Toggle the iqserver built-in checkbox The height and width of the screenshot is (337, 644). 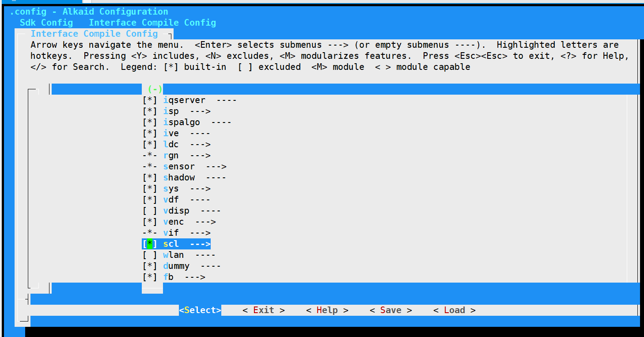click(150, 100)
